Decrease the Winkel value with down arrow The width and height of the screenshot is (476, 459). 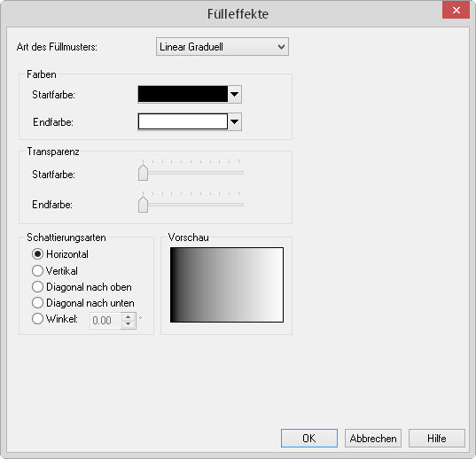129,324
